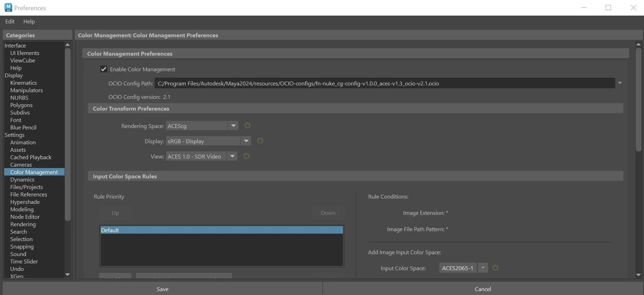Maximize the Preferences window
The width and height of the screenshot is (644, 295).
coord(609,7)
